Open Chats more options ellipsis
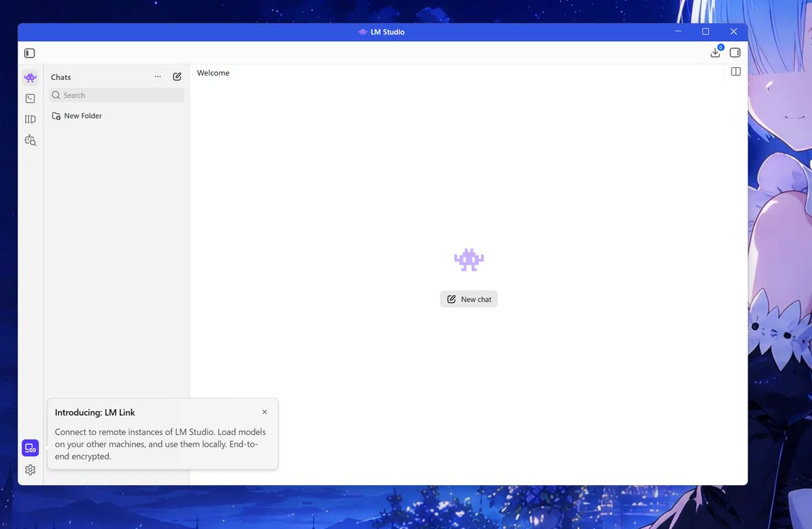Viewport: 812px width, 529px height. coord(158,76)
